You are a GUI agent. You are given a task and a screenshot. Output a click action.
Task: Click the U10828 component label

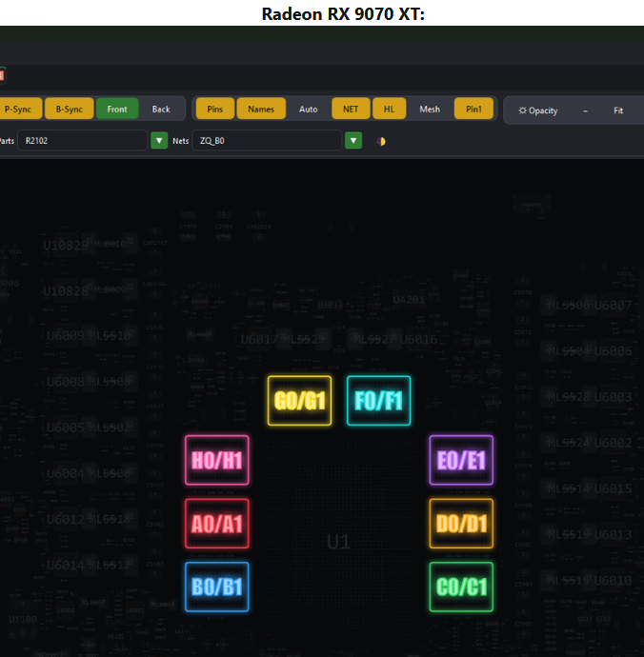pyautogui.click(x=66, y=290)
